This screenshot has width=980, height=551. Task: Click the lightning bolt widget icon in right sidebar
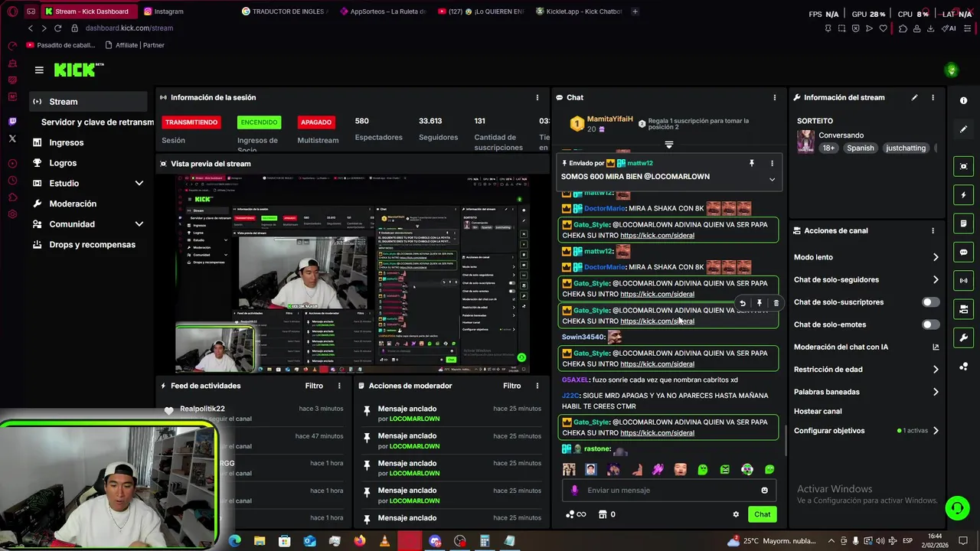coord(963,195)
